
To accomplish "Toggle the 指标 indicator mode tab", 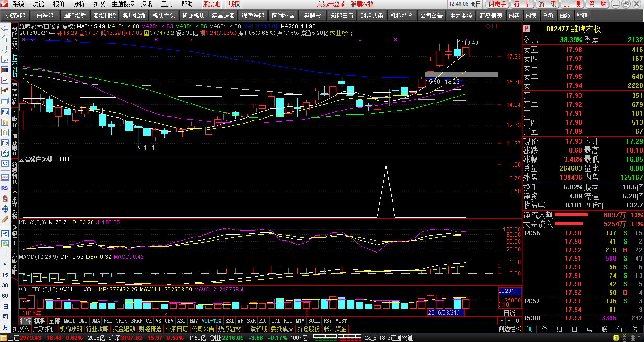I will pyautogui.click(x=25, y=321).
